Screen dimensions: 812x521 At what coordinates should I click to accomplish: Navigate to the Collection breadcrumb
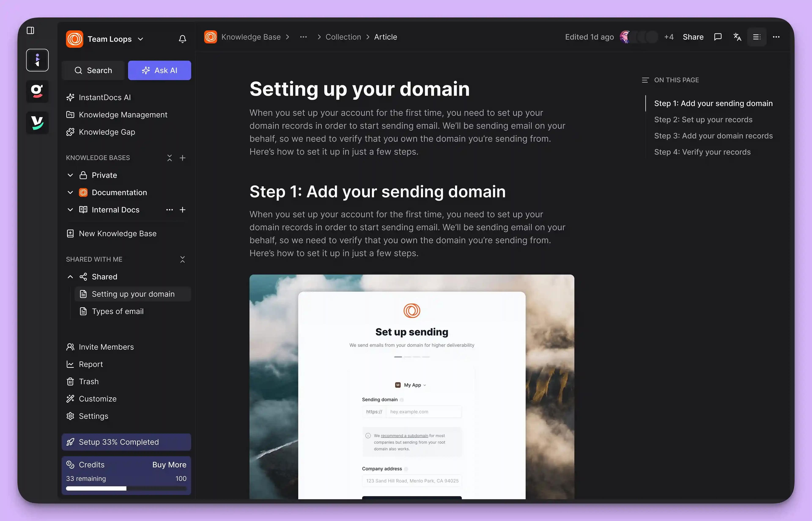tap(343, 37)
